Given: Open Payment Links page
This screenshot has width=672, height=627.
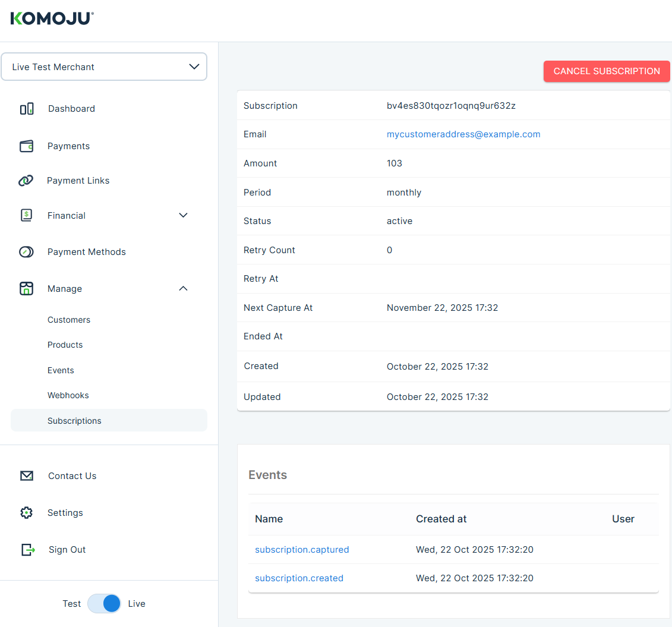Looking at the screenshot, I should (78, 181).
